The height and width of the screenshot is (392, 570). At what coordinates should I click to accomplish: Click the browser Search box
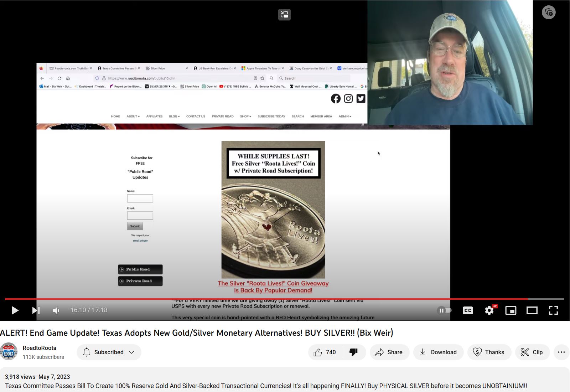313,78
